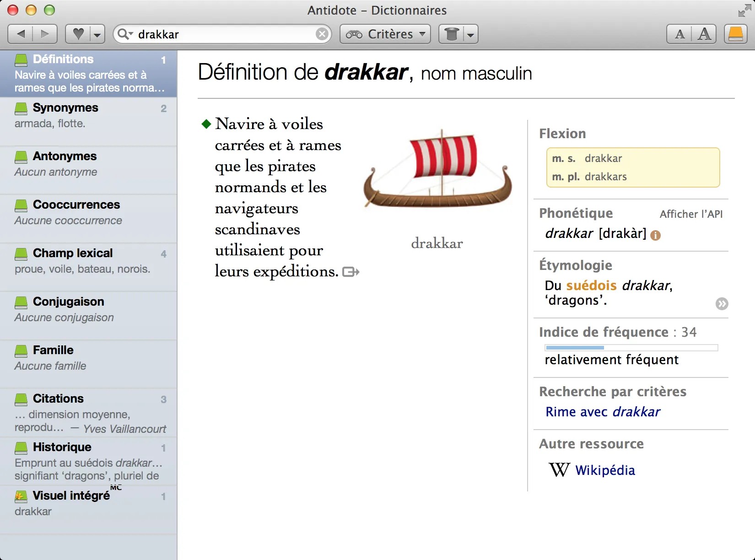Select the Définitions dictionary
Screen dimensions: 755x560
tap(88, 73)
